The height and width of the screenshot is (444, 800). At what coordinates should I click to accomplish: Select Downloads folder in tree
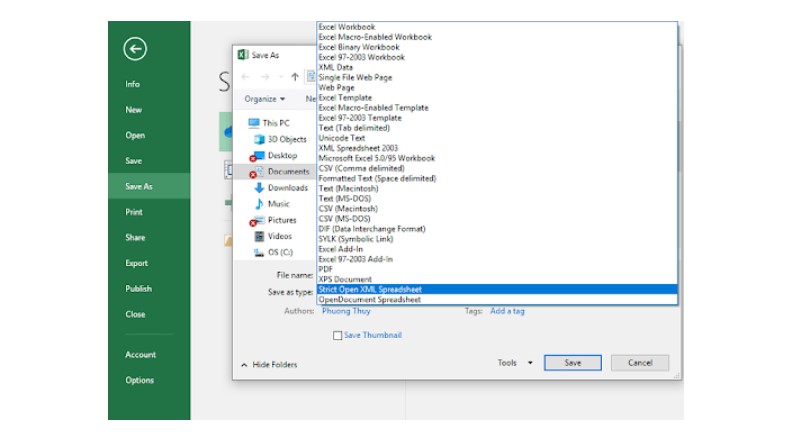pos(281,188)
